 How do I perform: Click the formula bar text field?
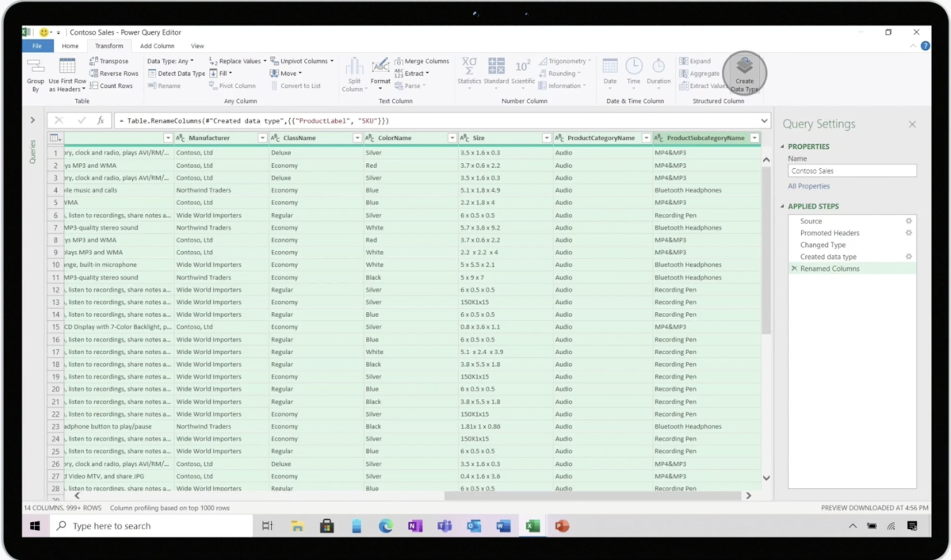[438, 121]
